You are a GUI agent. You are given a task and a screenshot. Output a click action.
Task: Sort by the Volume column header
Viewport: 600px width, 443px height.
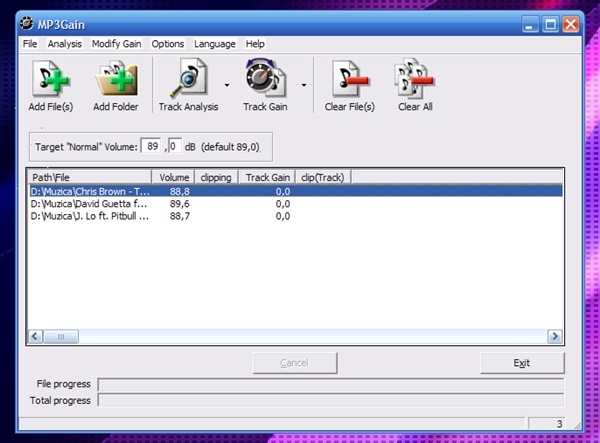173,178
